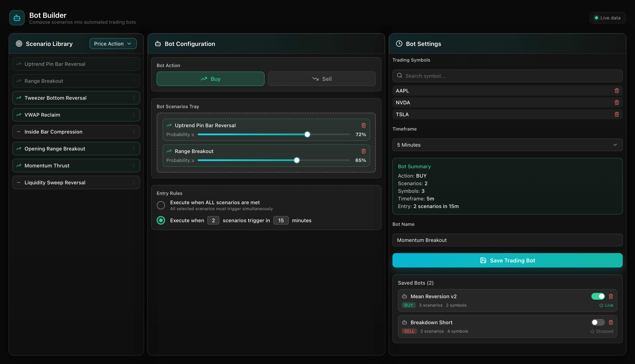Click the robot icon beside Breakdown Short
This screenshot has width=635, height=364.
coord(404,322)
